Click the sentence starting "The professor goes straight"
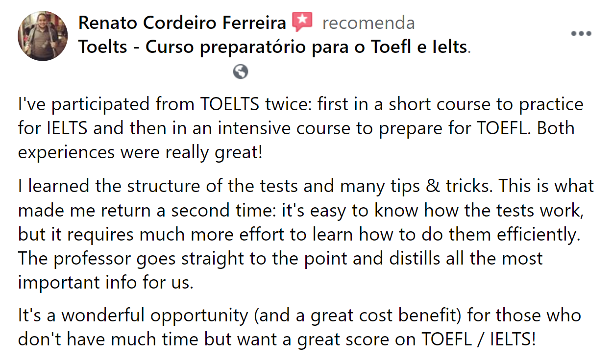 pos(280,270)
